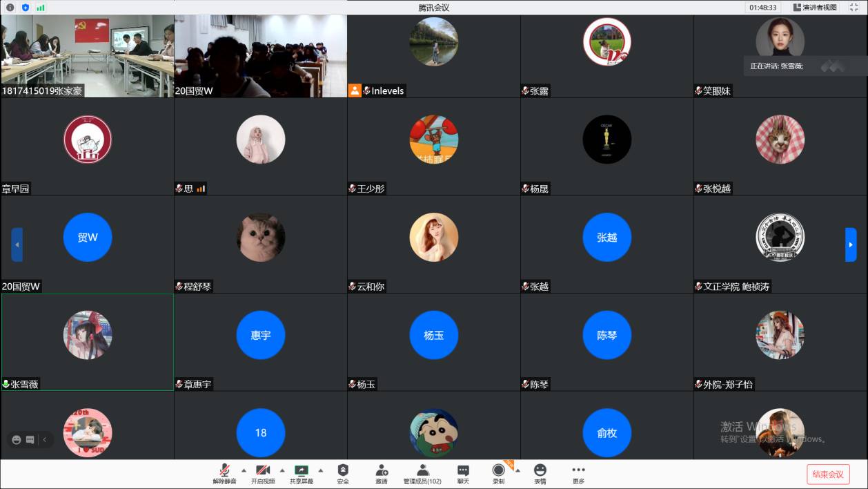Click the floating speech bubble quick-chat icon

coord(30,439)
